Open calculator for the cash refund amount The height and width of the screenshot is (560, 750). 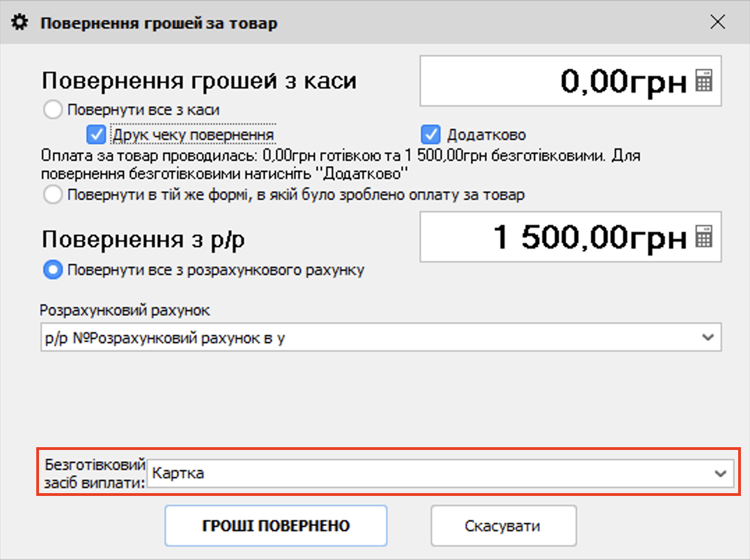pyautogui.click(x=704, y=81)
